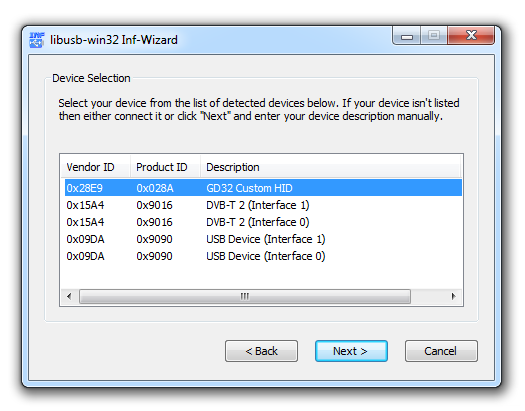Select USB Device (Interface 0) entry
Viewport: 525px width, 411px height.
[263, 256]
